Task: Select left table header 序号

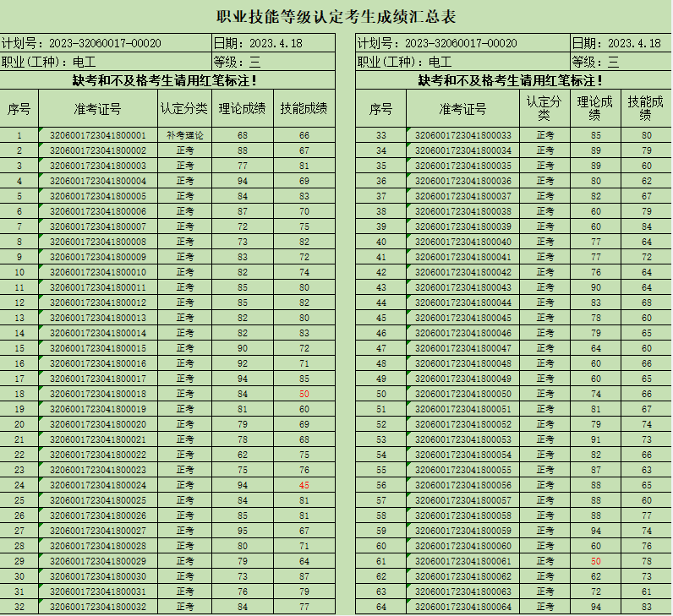Action: coord(19,108)
